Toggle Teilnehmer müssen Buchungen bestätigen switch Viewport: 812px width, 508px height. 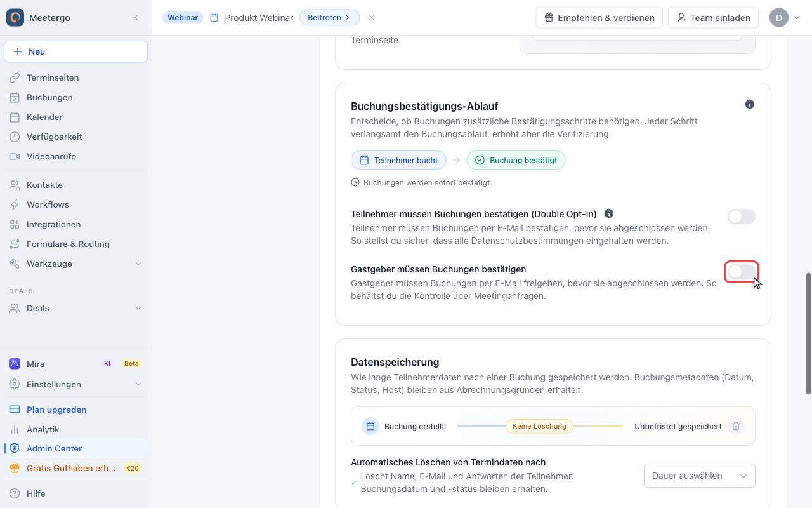[742, 217]
